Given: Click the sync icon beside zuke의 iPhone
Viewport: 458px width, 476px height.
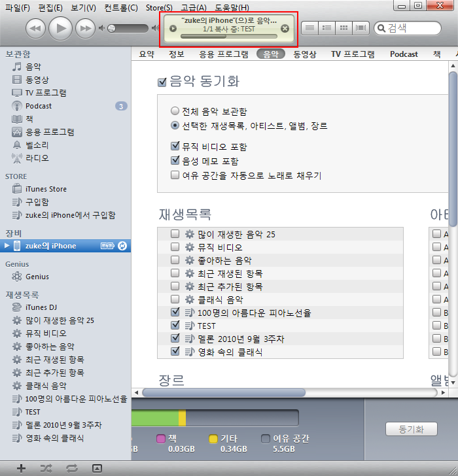Looking at the screenshot, I should (x=122, y=246).
